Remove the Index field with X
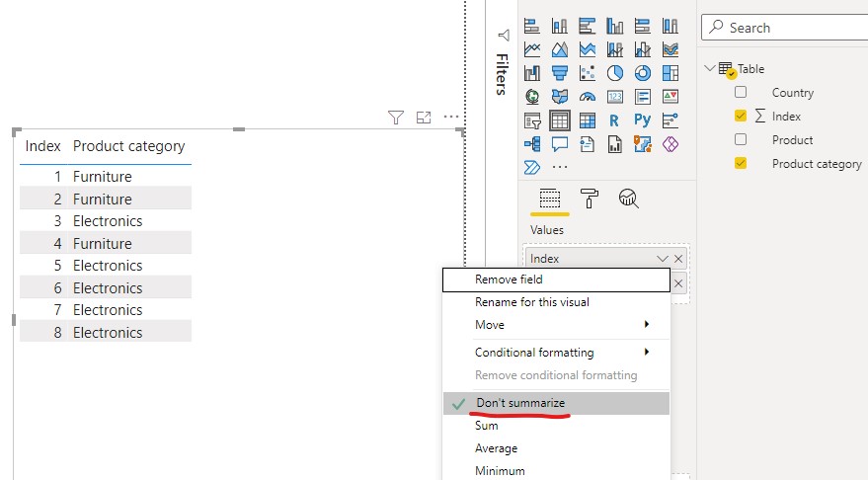868x480 pixels. (678, 259)
